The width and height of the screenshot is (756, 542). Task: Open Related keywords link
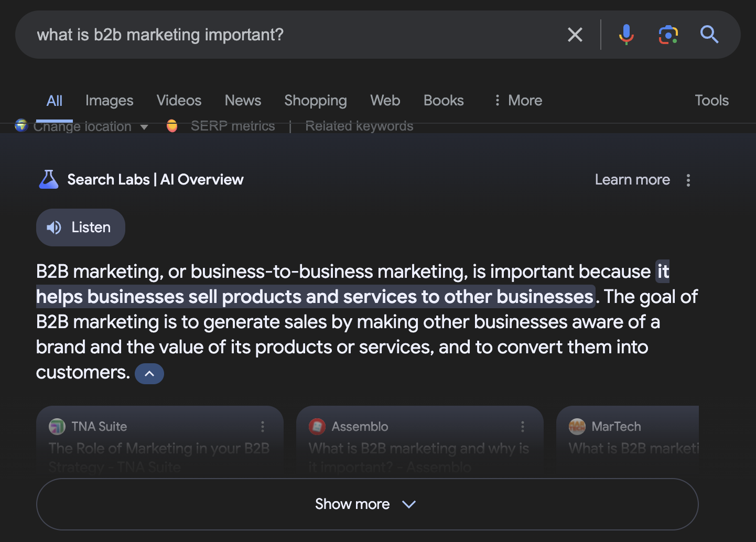point(359,126)
